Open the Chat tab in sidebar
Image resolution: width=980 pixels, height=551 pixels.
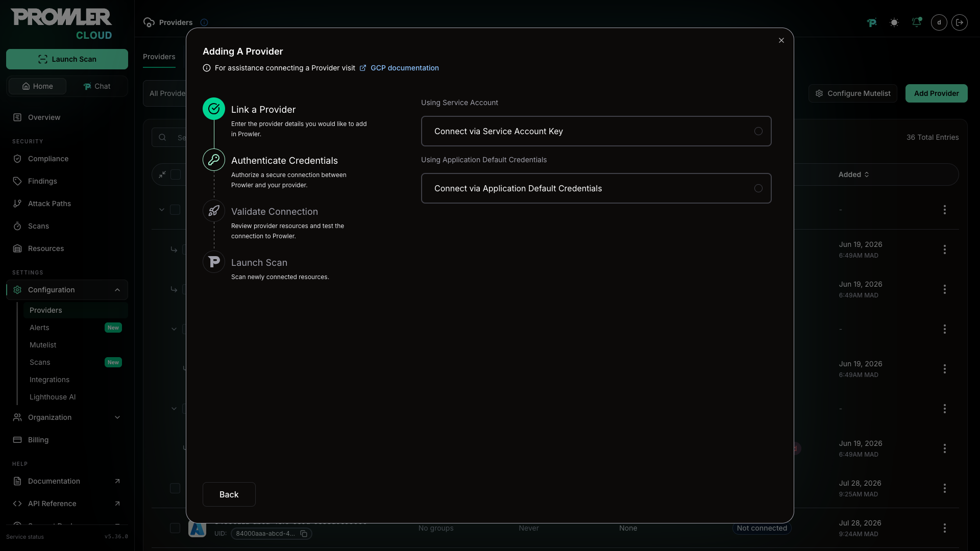point(96,86)
